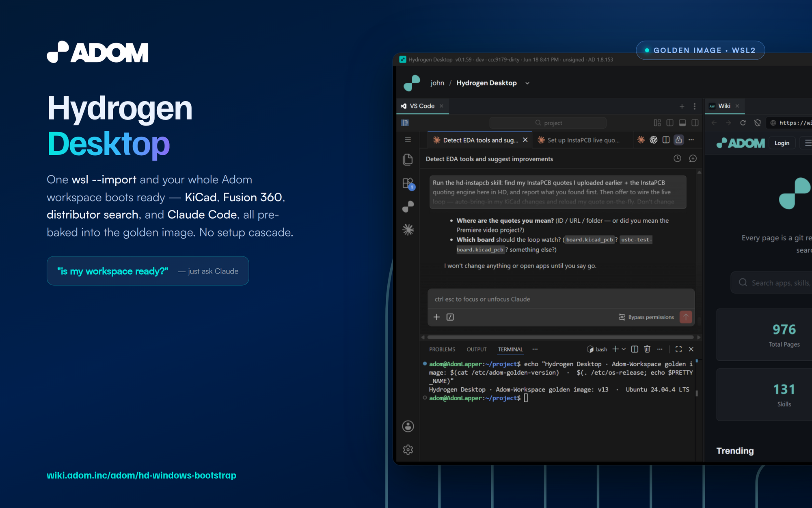Click the VS Code sidebar toggle icon
This screenshot has height=508, width=812.
pyautogui.click(x=405, y=123)
